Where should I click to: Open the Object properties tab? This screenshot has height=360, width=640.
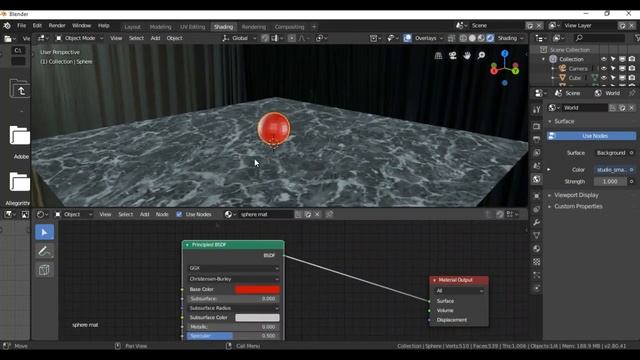pos(537,196)
